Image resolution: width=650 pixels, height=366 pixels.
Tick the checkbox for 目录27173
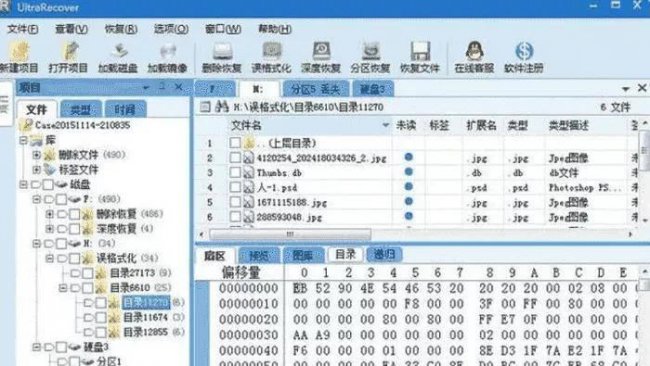87,273
